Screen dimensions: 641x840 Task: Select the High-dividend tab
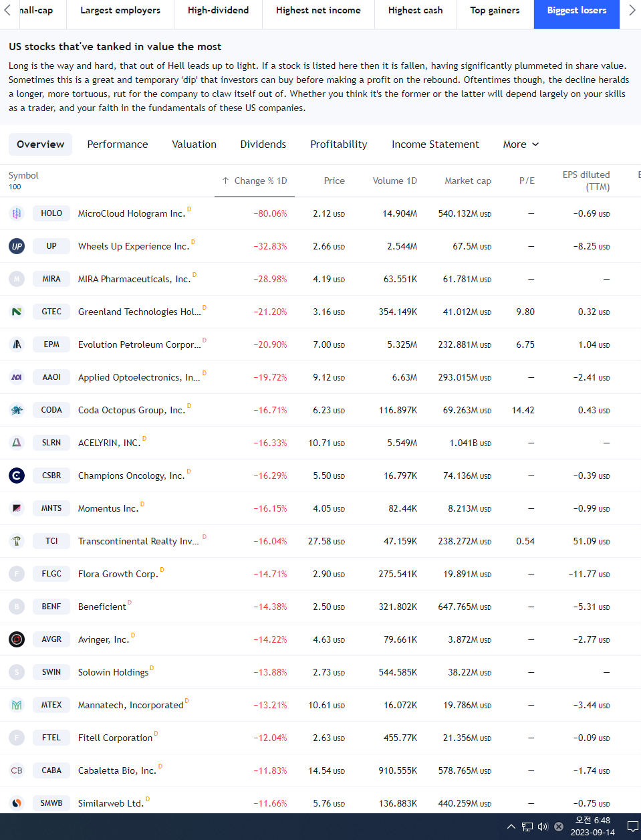pyautogui.click(x=218, y=11)
